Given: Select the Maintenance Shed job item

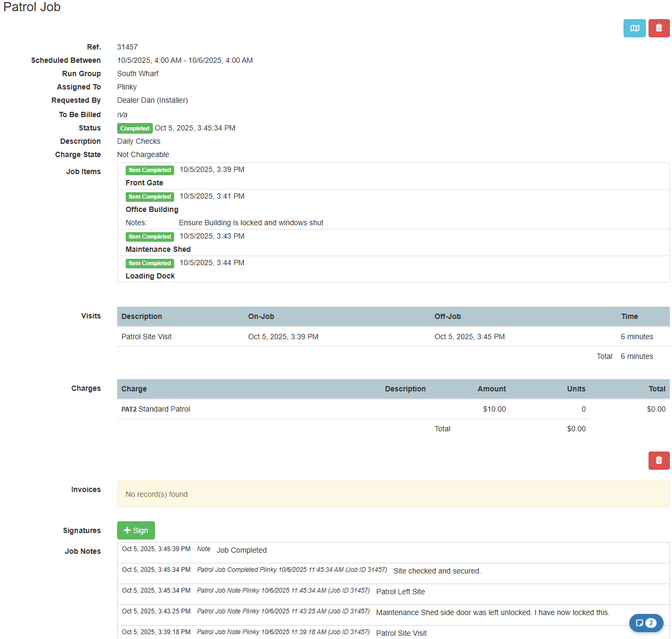Looking at the screenshot, I should [x=158, y=249].
